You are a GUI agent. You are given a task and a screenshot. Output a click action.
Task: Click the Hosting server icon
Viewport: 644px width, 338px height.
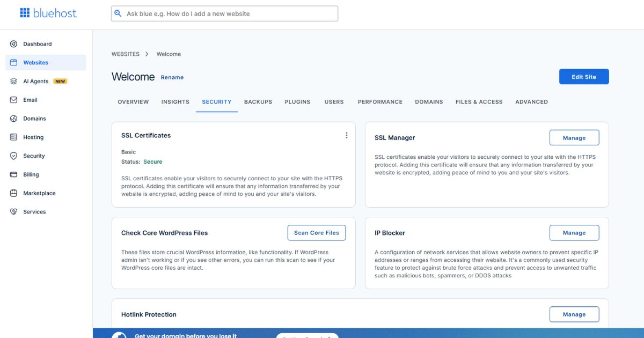pos(13,137)
